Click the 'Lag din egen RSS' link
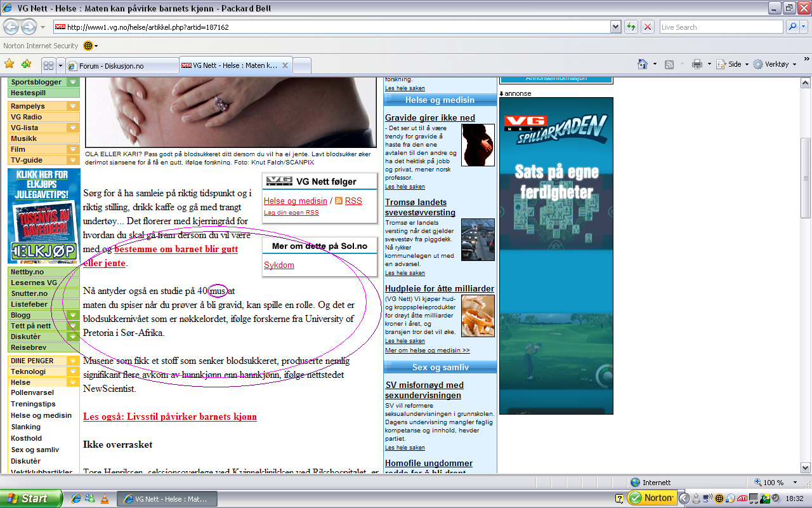This screenshot has height=508, width=812. pyautogui.click(x=291, y=213)
